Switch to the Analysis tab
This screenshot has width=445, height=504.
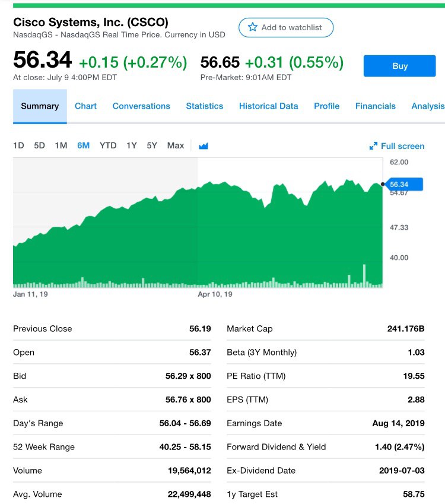pyautogui.click(x=428, y=106)
